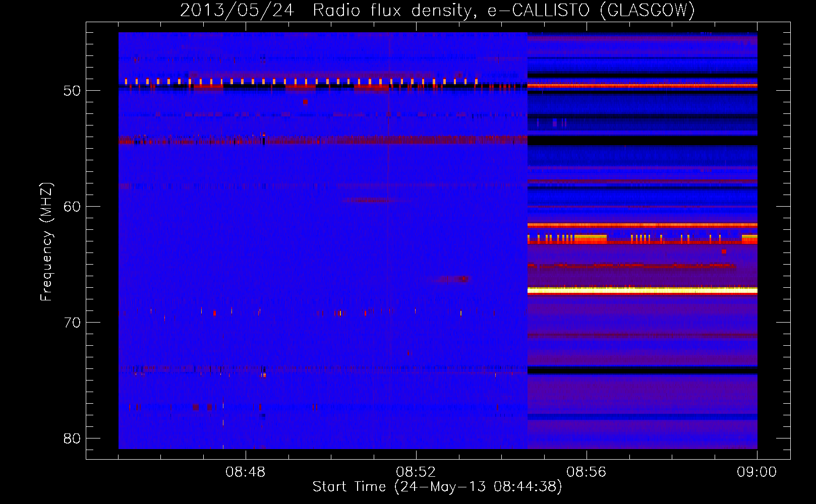Click the '80' frequency tick label
This screenshot has width=816, height=504.
[x=72, y=438]
